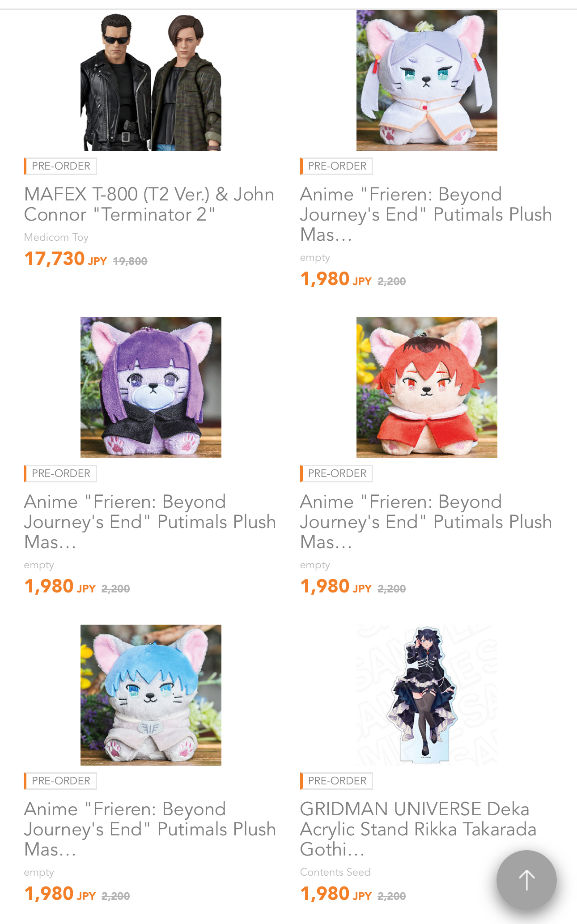Screen dimensions: 577x924
Task: Select the PRE-ORDER badge under the purple plush
Action: pyautogui.click(x=60, y=473)
